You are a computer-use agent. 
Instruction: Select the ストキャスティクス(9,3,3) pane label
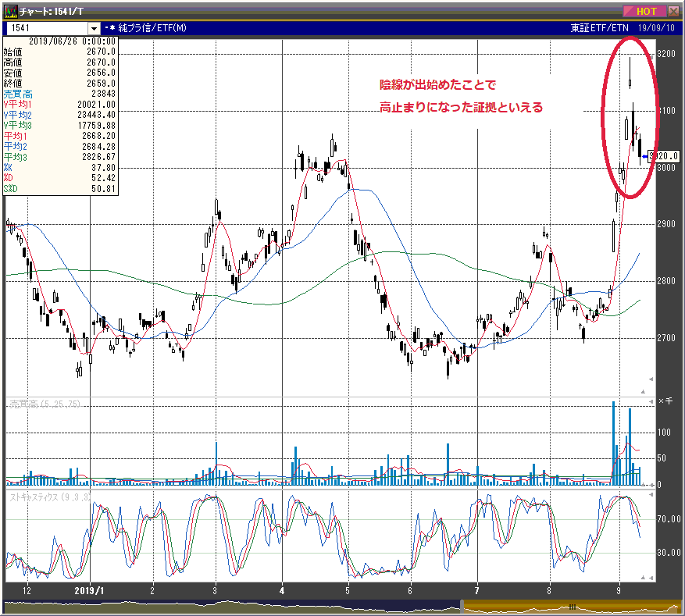point(50,497)
